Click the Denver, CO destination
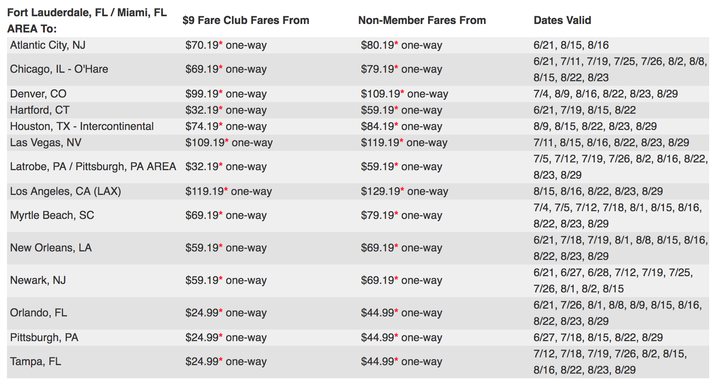This screenshot has height=386, width=720. coord(38,94)
